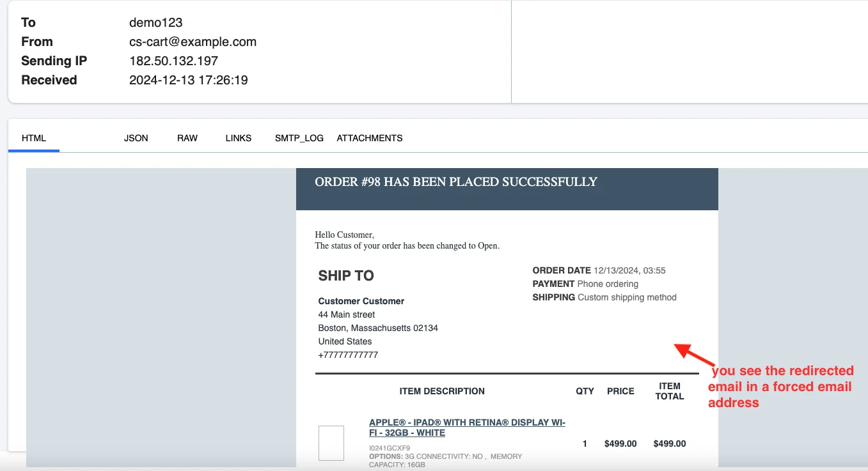Image resolution: width=868 pixels, height=471 pixels.
Task: Click the recipient value demo123
Action: 156,22
